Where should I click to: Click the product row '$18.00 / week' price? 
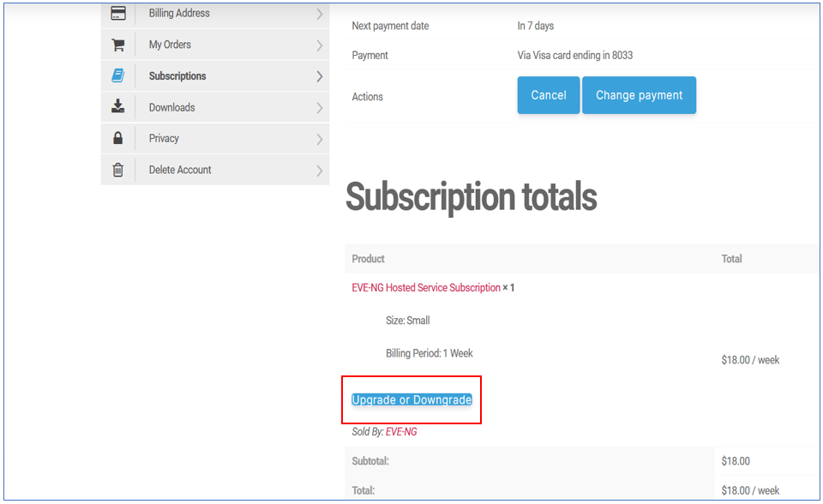(x=750, y=360)
